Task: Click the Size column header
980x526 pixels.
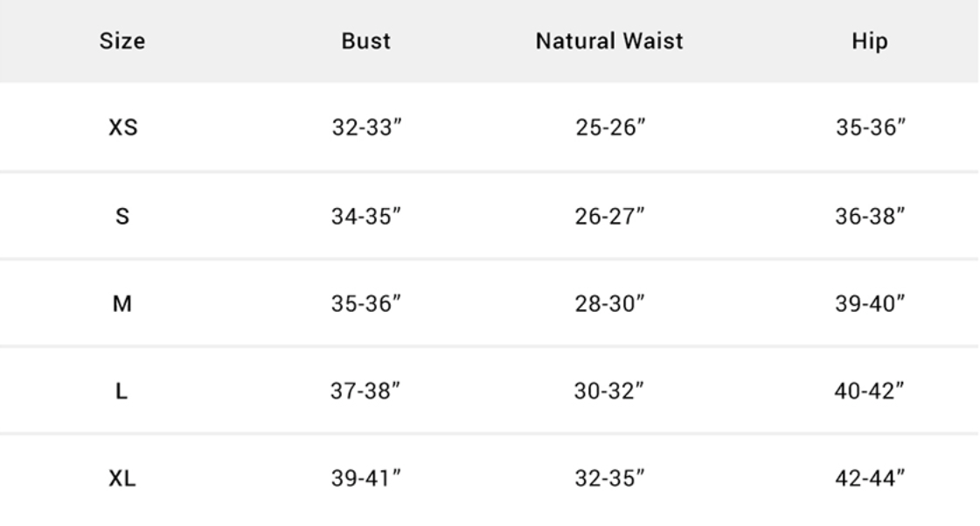Action: coord(122,42)
